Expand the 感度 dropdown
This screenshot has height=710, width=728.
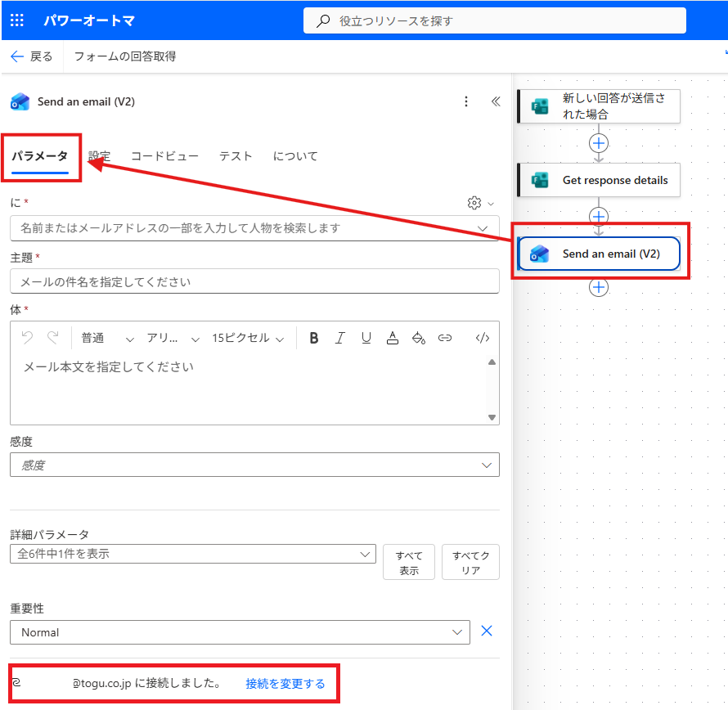point(254,465)
